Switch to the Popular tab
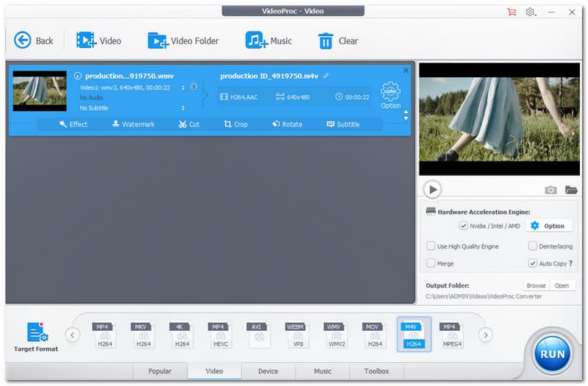Screen dimensions: 588x386 159,371
